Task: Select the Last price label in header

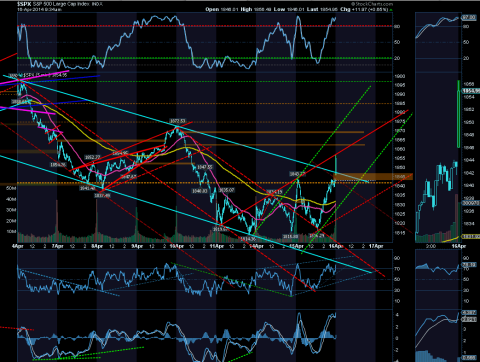Action: point(312,9)
